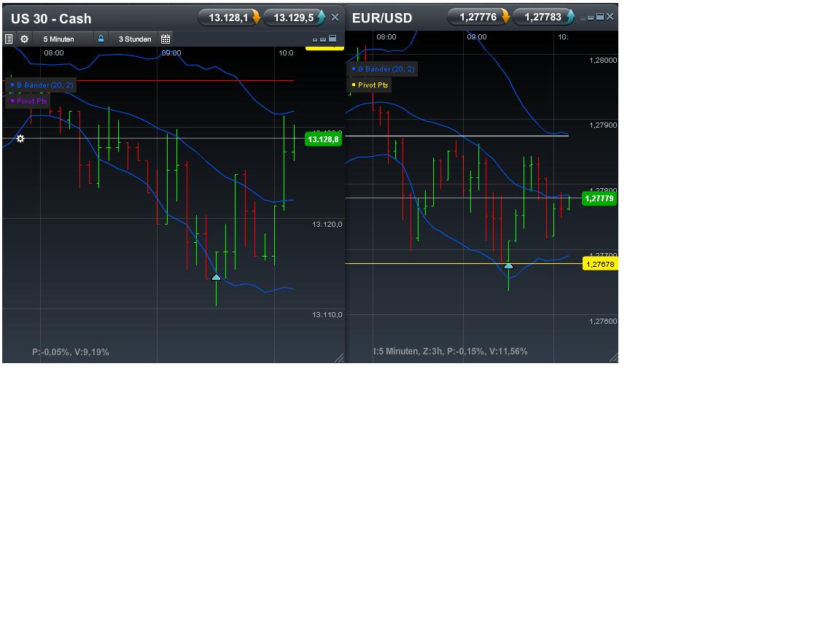The height and width of the screenshot is (630, 840).
Task: Click the gear cursor marker on the US 30 chart
Action: click(x=20, y=139)
